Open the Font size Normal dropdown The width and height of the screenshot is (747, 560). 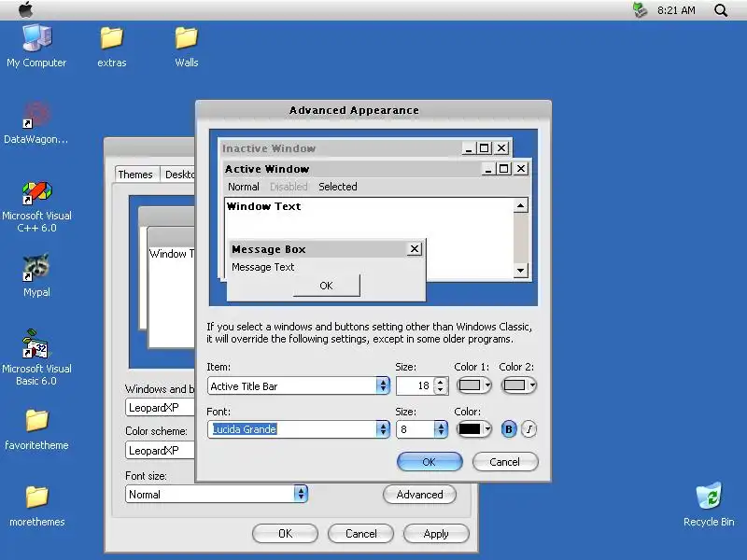[217, 495]
